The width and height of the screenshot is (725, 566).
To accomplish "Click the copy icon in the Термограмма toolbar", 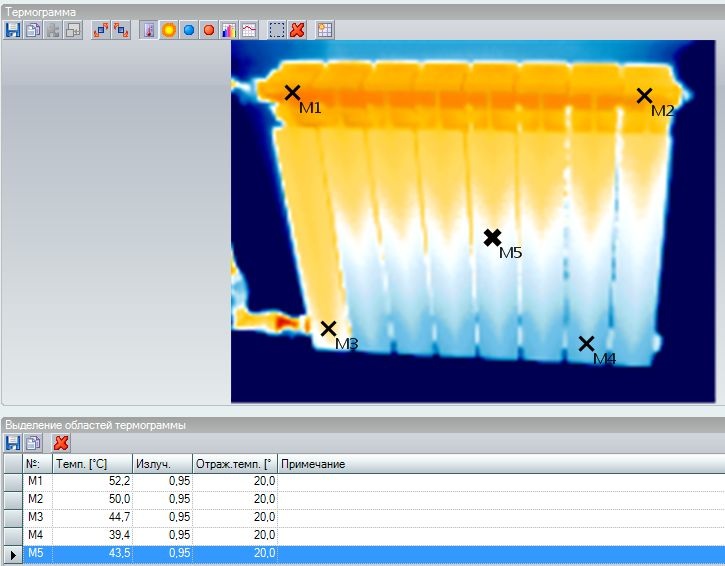I will point(32,30).
